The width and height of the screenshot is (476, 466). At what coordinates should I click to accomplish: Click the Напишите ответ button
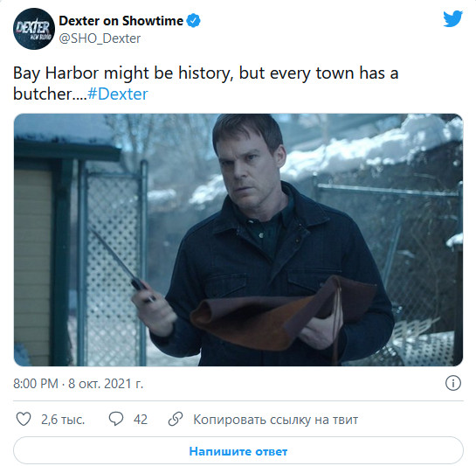point(238,451)
